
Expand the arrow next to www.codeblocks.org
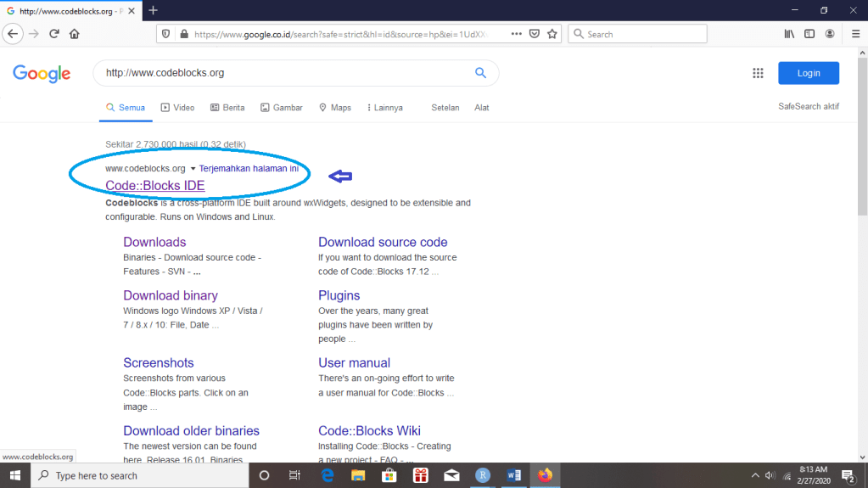[193, 169]
